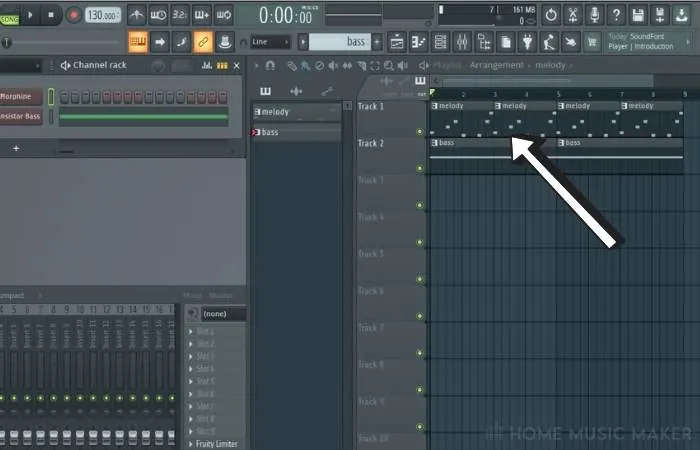Open the playlist options arrow menu
The image size is (700, 450).
[x=256, y=66]
